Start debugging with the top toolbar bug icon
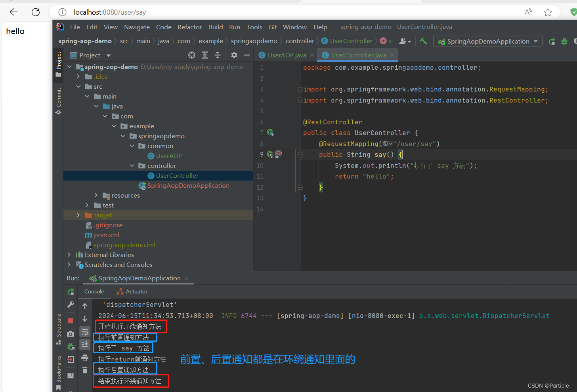 click(564, 41)
